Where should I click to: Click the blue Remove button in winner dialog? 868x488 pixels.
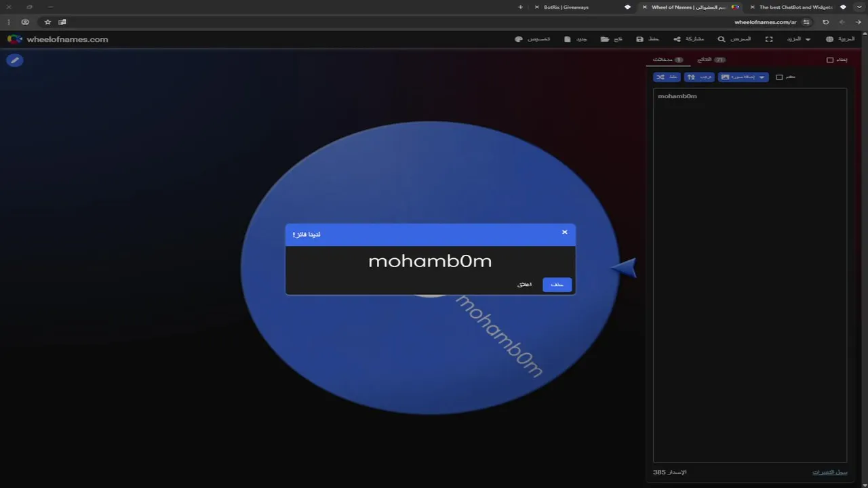557,285
